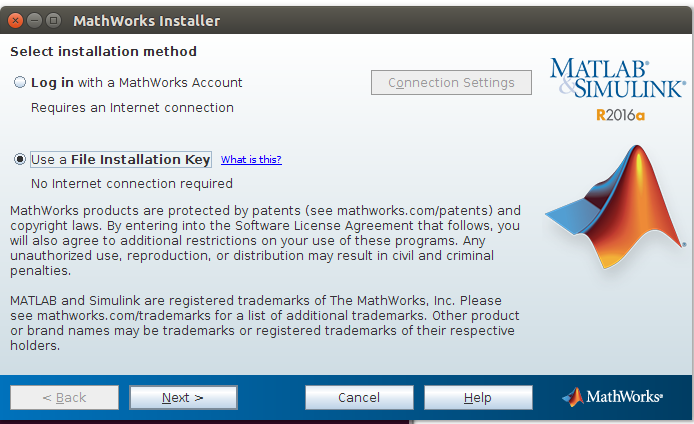Screen dimensions: 694x424
Task: Go Back to previous step
Action: coord(64,397)
